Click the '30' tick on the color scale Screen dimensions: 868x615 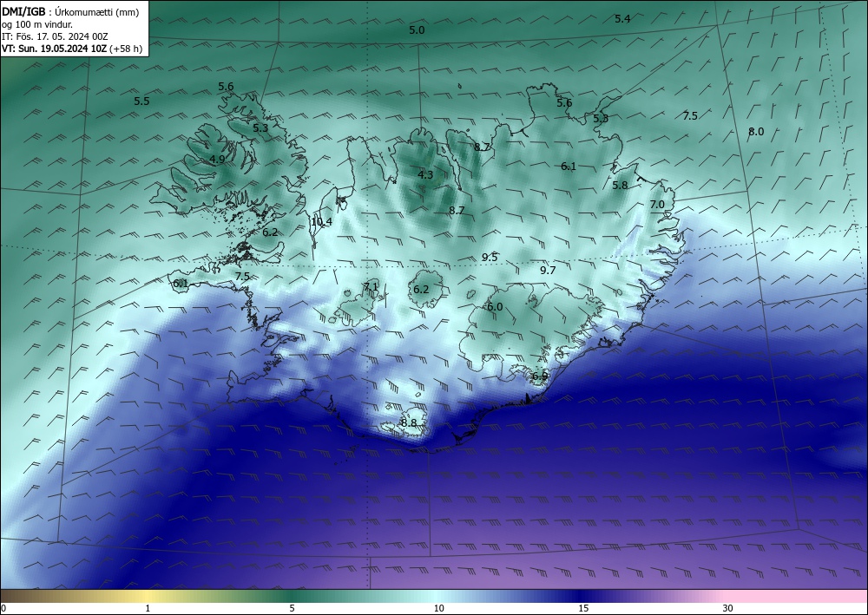(728, 608)
